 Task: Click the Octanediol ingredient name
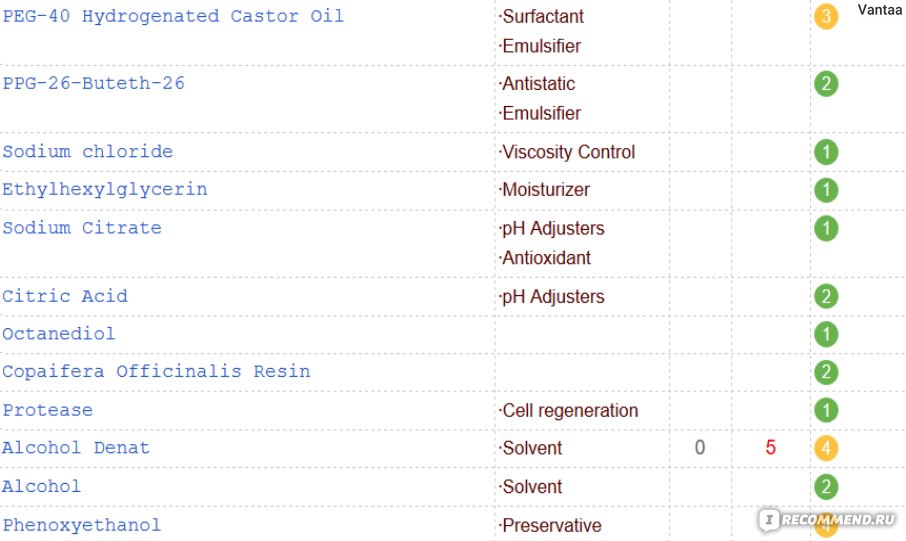point(58,334)
